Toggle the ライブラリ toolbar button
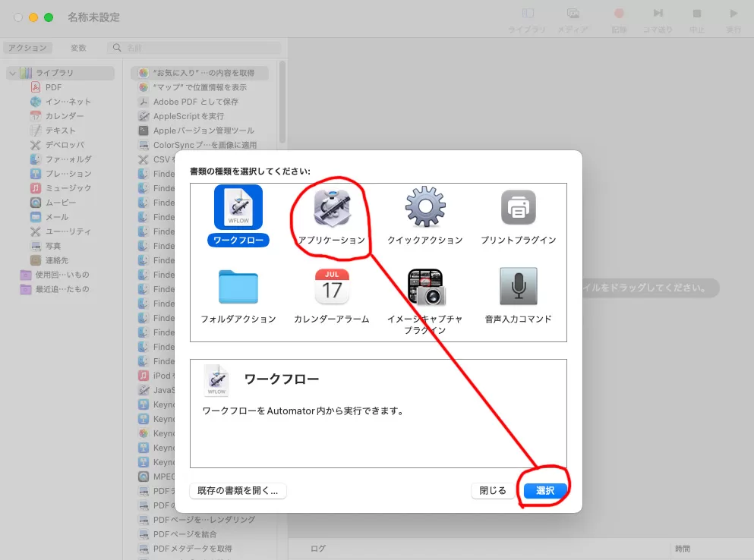The height and width of the screenshot is (560, 754). point(527,19)
